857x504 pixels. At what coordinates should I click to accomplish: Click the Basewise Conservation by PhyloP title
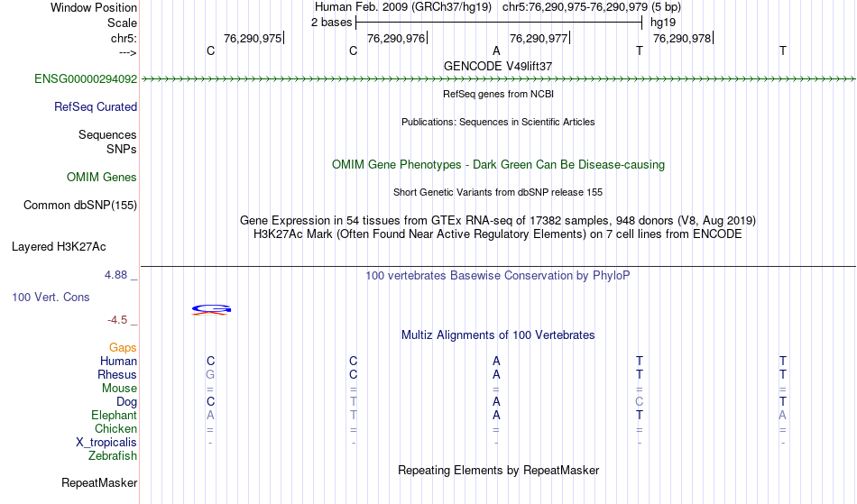tap(498, 276)
